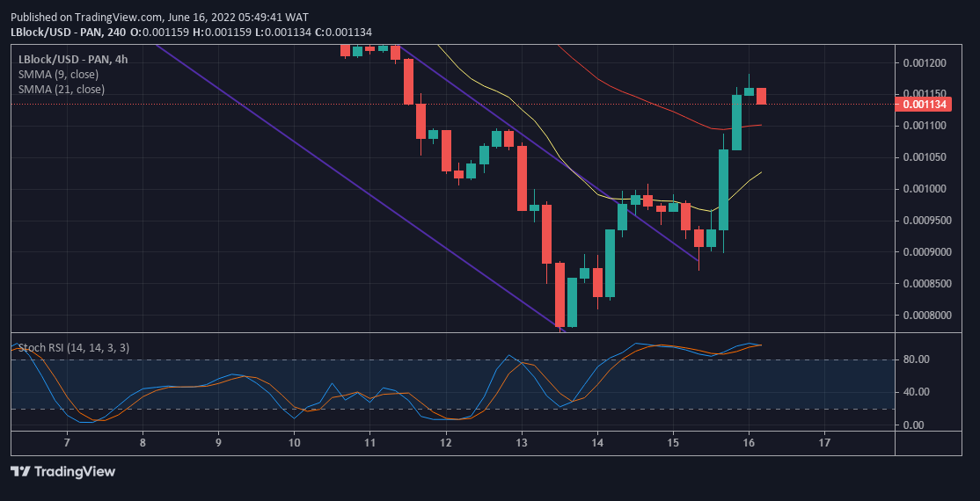
Task: Click date label 13 on time axis
Action: click(522, 443)
